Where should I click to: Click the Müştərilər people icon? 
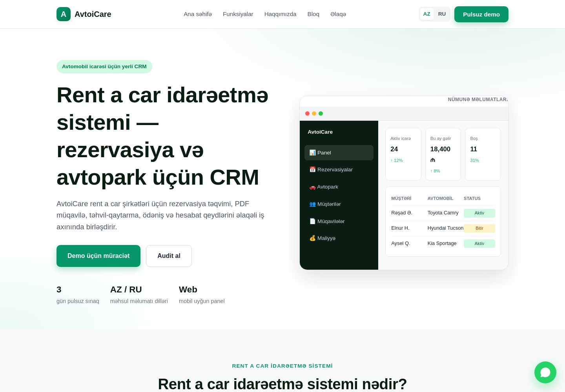(312, 204)
